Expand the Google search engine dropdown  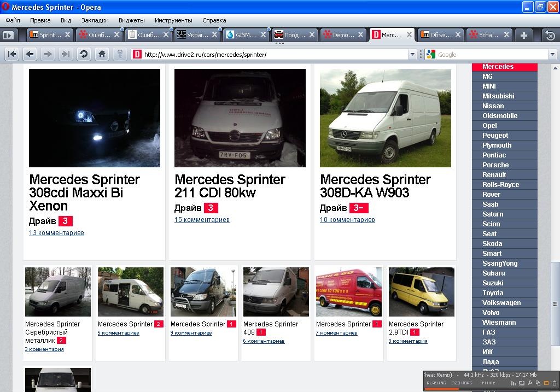[x=552, y=54]
